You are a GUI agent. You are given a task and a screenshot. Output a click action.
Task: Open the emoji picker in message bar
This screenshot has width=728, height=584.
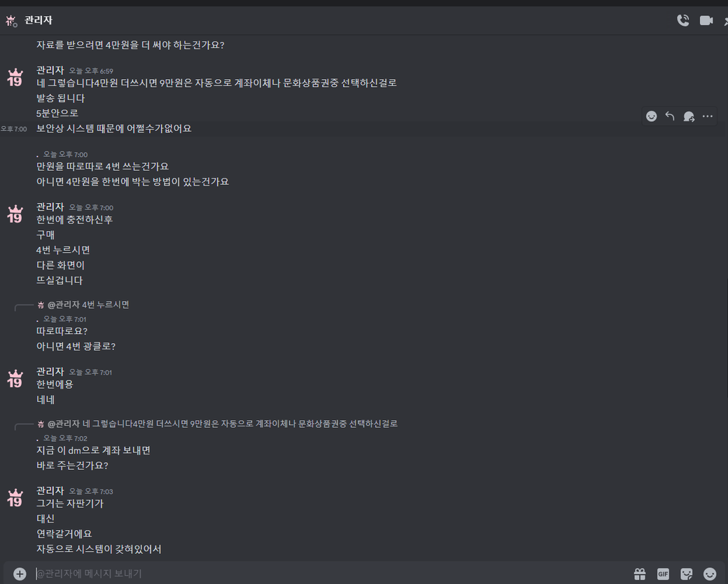click(709, 574)
